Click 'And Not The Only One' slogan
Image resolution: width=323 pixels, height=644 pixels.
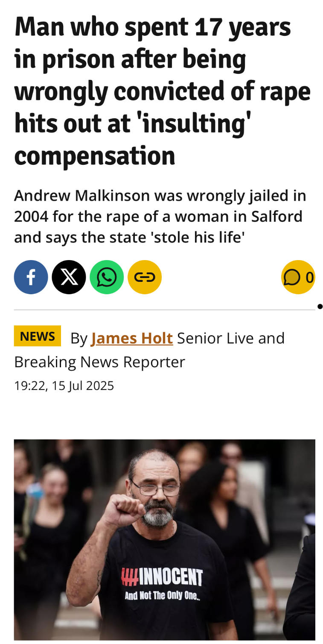162,596
